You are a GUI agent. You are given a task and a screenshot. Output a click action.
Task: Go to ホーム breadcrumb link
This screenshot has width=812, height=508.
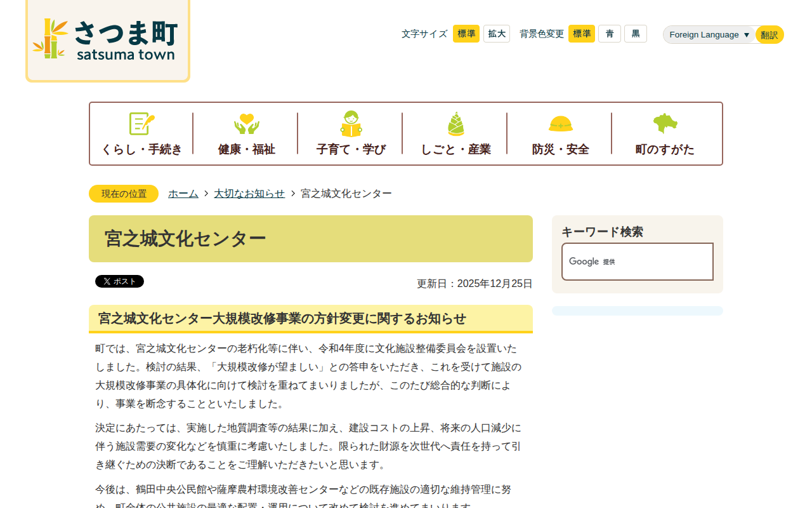point(183,194)
